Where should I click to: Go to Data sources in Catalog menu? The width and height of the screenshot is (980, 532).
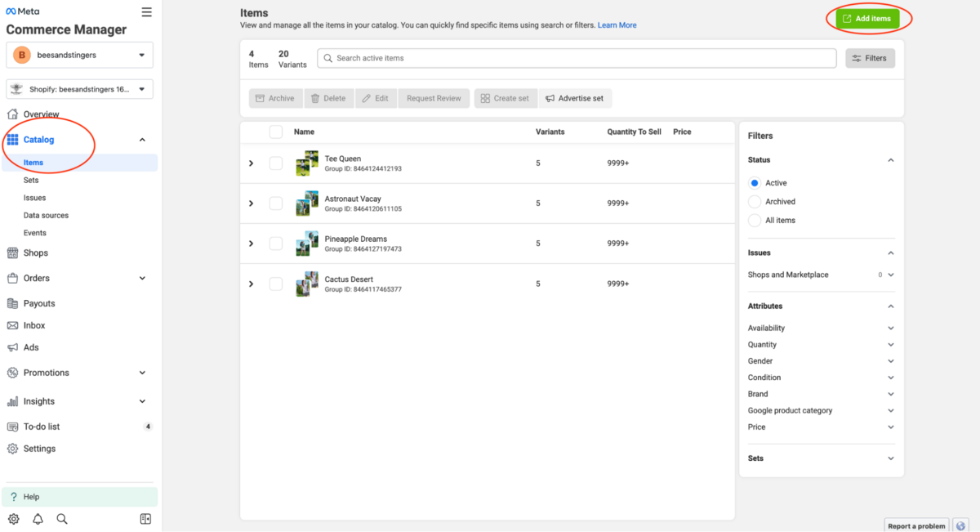point(46,216)
